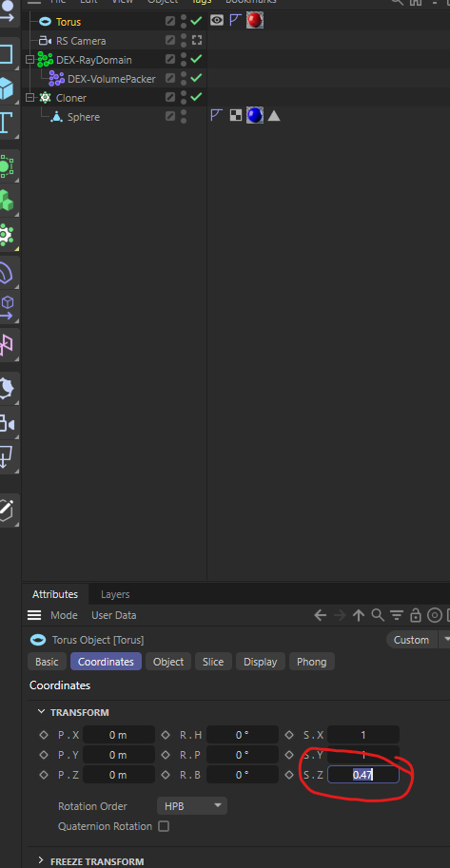Select the Phong tag on Torus row

235,21
